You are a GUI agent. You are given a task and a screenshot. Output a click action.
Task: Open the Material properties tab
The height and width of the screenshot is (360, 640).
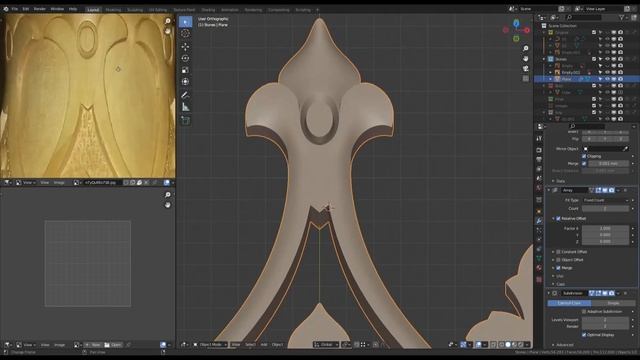click(x=539, y=268)
